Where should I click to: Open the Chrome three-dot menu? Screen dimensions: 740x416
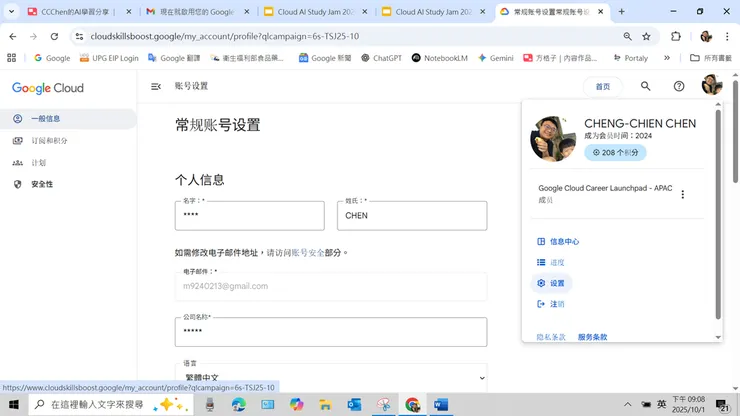[x=727, y=36]
